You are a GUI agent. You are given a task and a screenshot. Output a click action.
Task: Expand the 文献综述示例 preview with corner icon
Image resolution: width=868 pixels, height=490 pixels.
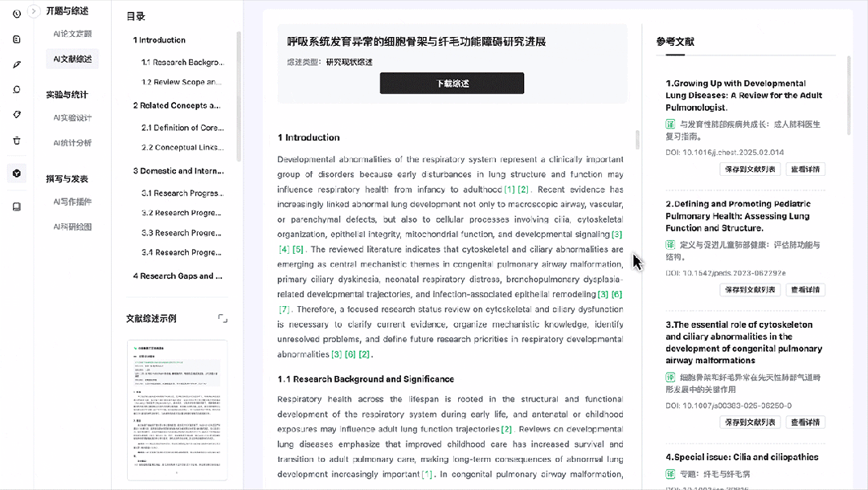[x=223, y=319]
